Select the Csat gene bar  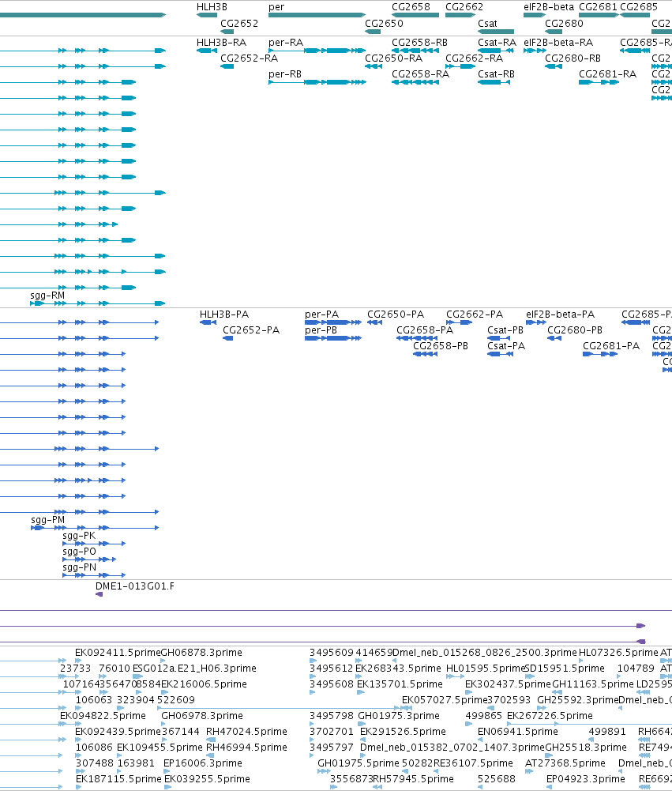496,32
